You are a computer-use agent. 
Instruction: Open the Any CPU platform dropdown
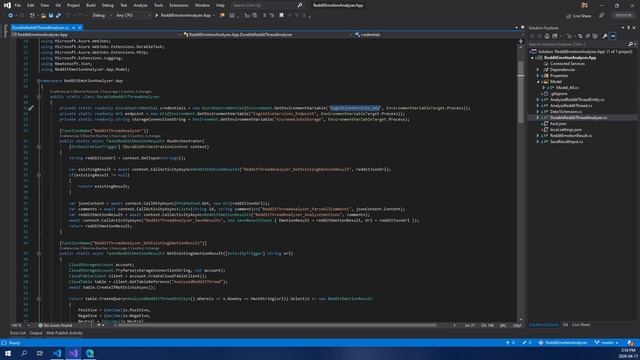pyautogui.click(x=133, y=16)
